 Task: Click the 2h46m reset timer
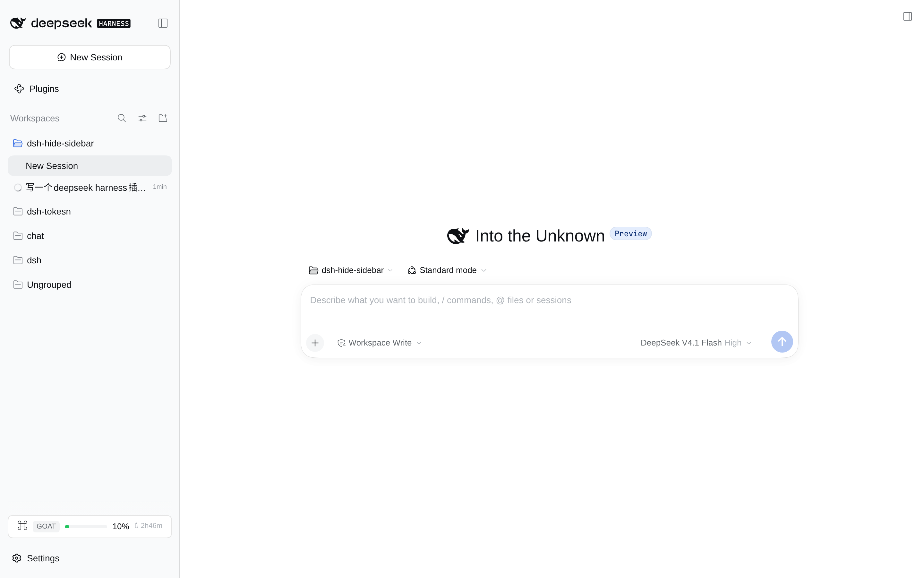[x=148, y=526]
